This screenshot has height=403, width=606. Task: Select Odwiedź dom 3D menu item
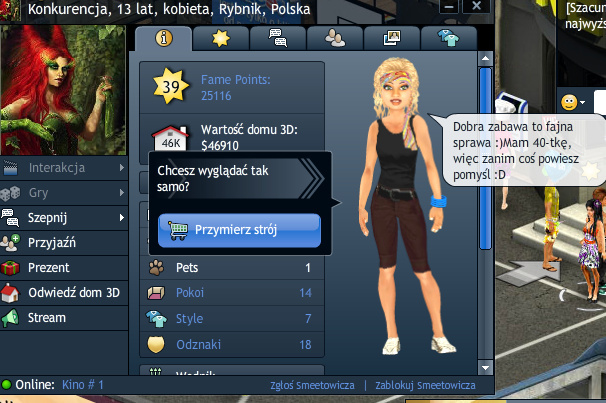[64, 292]
